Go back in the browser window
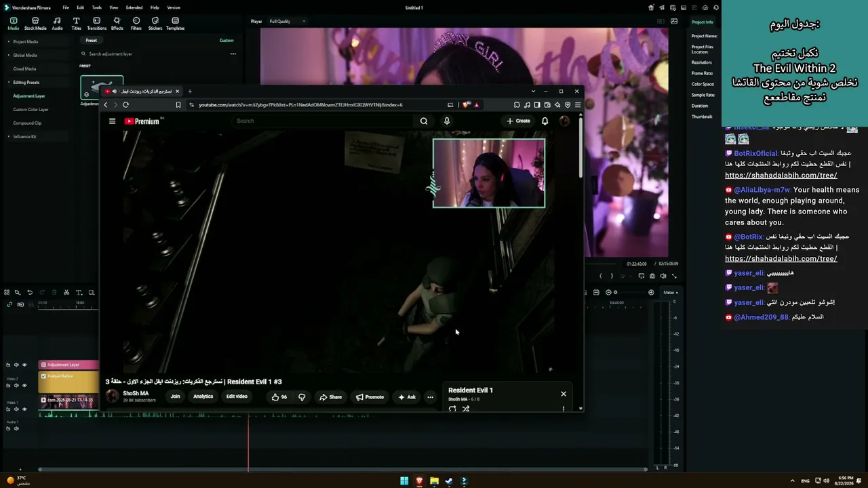868x488 pixels. click(105, 105)
